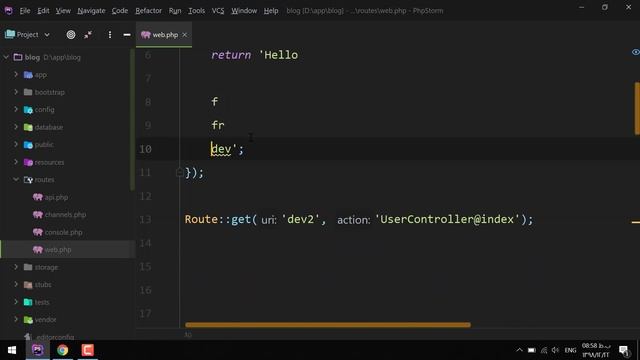640x360 pixels.
Task: Show hidden system tray icons
Action: (519, 350)
